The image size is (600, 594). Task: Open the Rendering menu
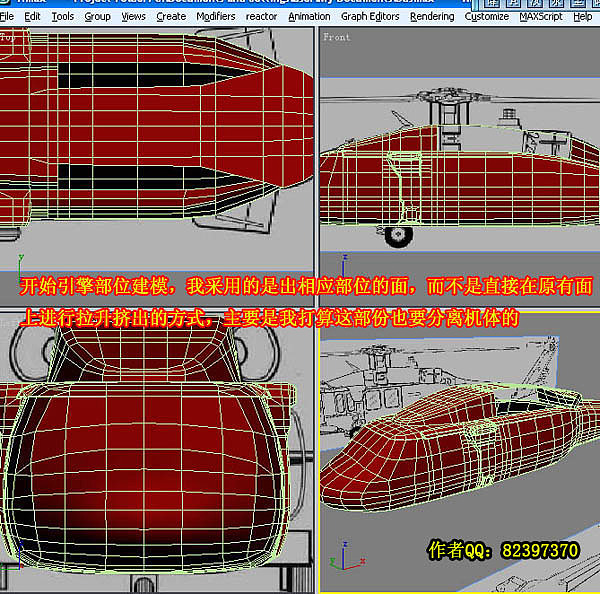pyautogui.click(x=432, y=17)
